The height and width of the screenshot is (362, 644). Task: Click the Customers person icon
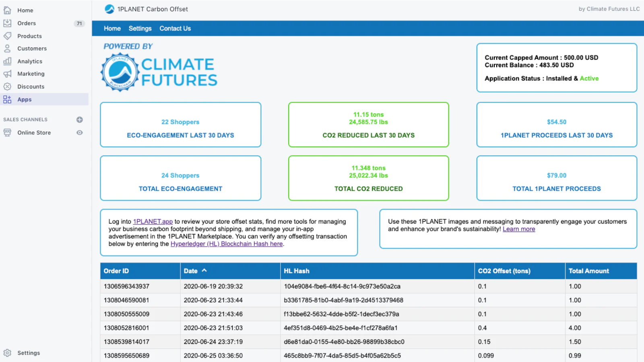point(7,48)
